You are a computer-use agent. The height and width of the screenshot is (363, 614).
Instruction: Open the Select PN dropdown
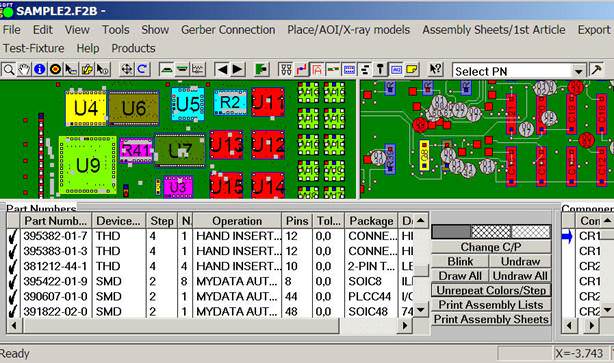[578, 71]
